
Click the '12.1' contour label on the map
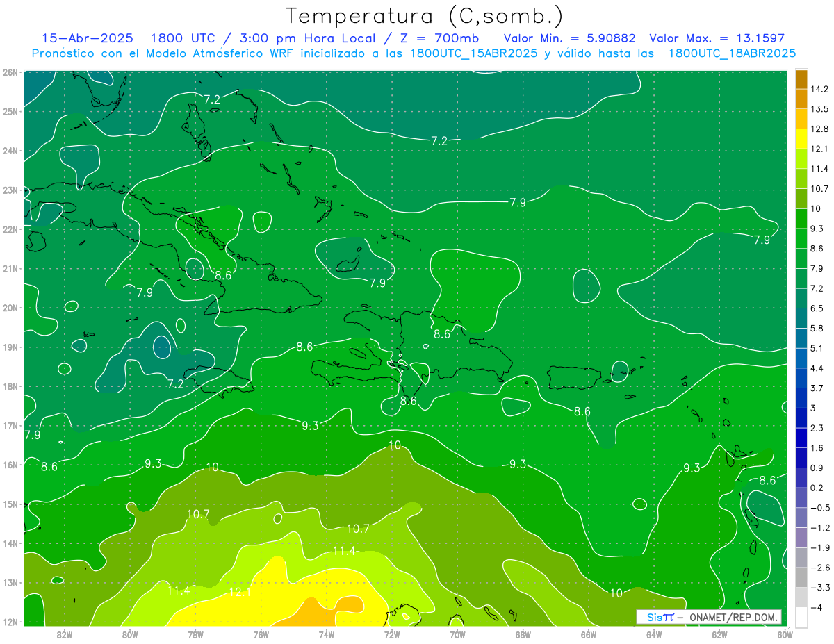click(x=240, y=593)
